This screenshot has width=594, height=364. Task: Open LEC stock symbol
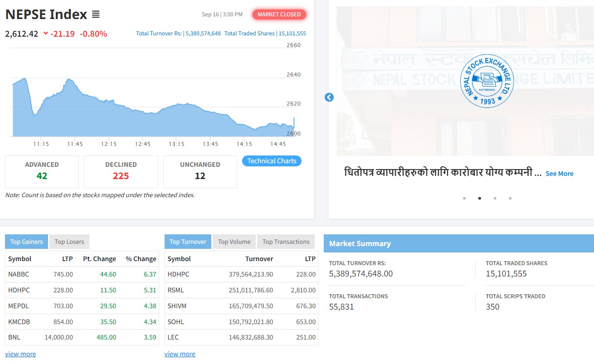(x=173, y=337)
